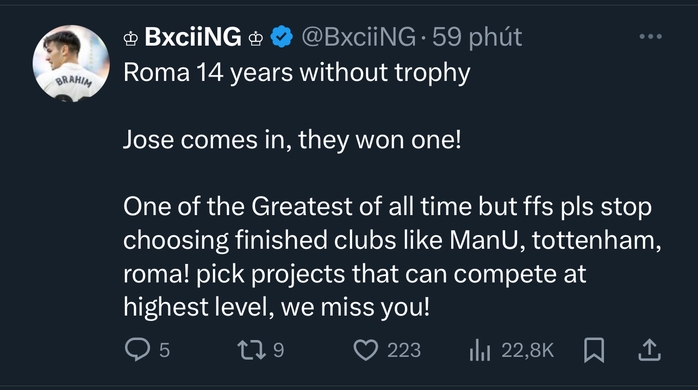Open the BxciiNG profile avatar picture
Image resolution: width=698 pixels, height=390 pixels.
[x=71, y=63]
